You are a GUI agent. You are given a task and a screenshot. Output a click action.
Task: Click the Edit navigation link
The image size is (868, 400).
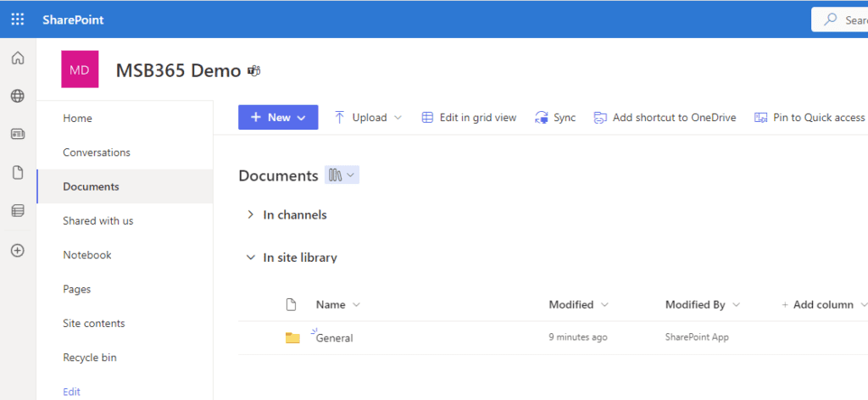[x=71, y=392]
